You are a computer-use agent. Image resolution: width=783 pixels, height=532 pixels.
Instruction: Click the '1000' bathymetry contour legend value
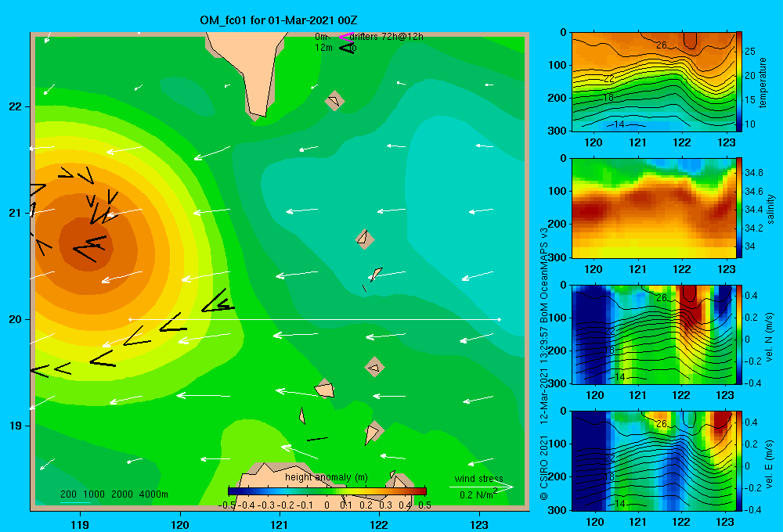point(94,494)
